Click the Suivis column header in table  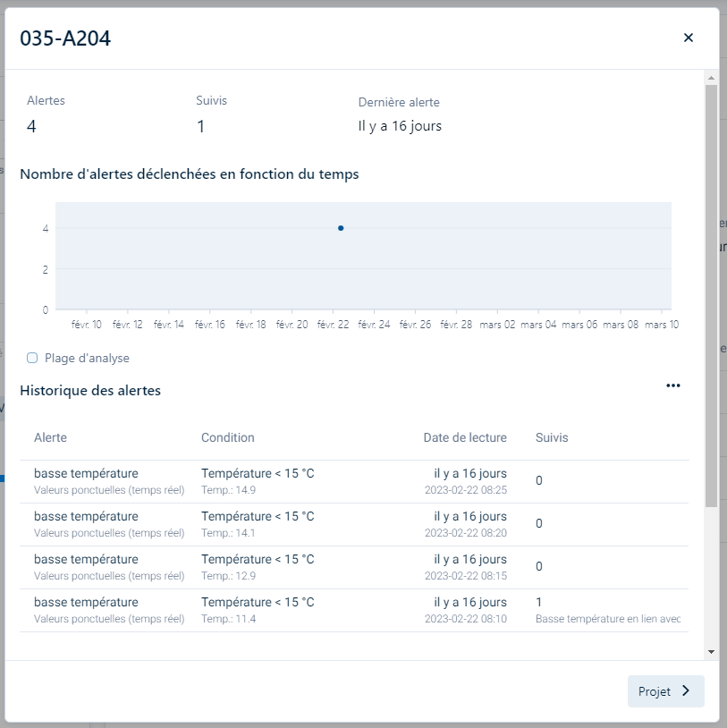(551, 437)
